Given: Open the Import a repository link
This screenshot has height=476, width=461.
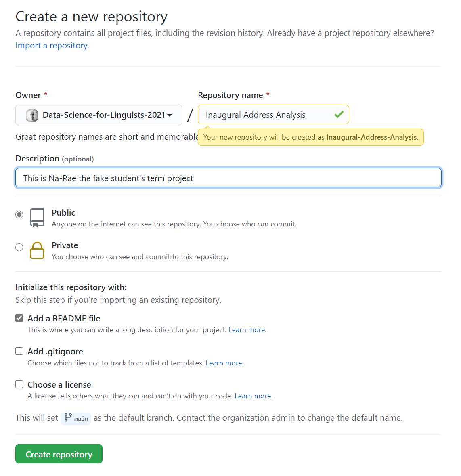Looking at the screenshot, I should 52,46.
